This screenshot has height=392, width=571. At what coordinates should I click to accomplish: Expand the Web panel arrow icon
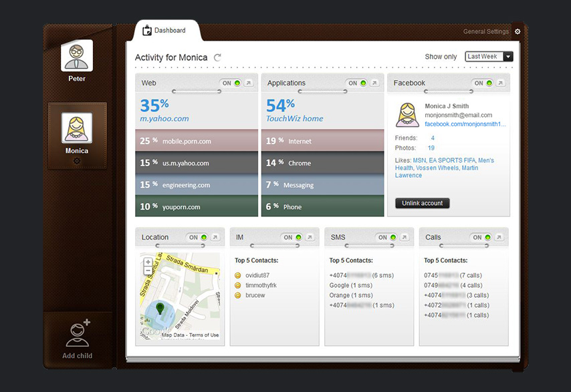click(x=248, y=83)
